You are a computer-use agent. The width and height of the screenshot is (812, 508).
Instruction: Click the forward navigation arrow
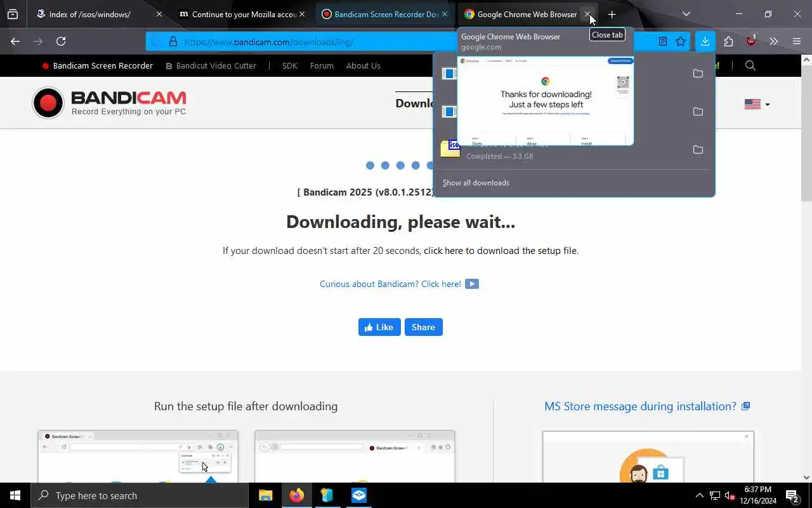tap(38, 41)
